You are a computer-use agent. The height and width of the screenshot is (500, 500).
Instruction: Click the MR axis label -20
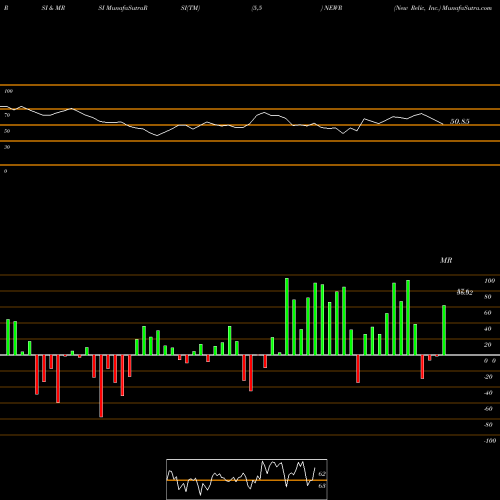tap(488, 377)
